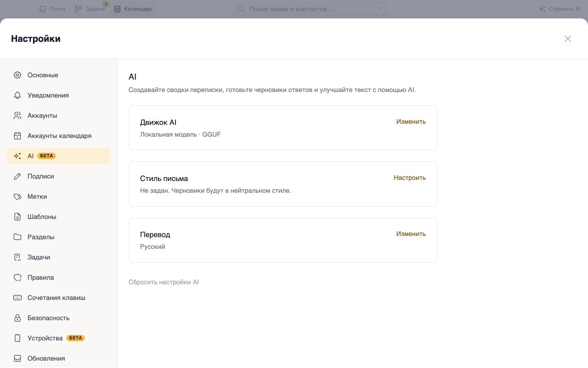Click the bell icon for Уведомления
Viewport: 588px width, 368px height.
(17, 95)
